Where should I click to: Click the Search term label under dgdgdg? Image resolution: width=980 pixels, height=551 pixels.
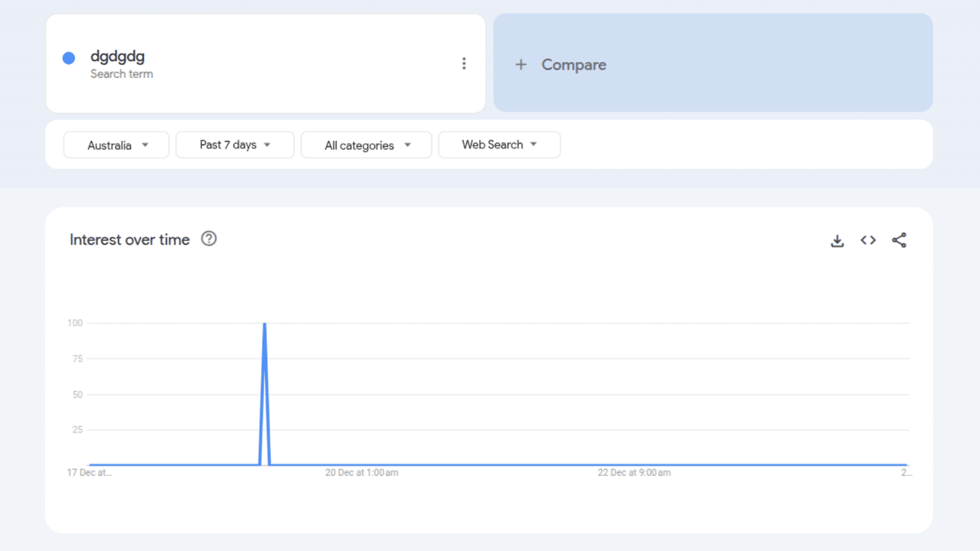(x=122, y=73)
